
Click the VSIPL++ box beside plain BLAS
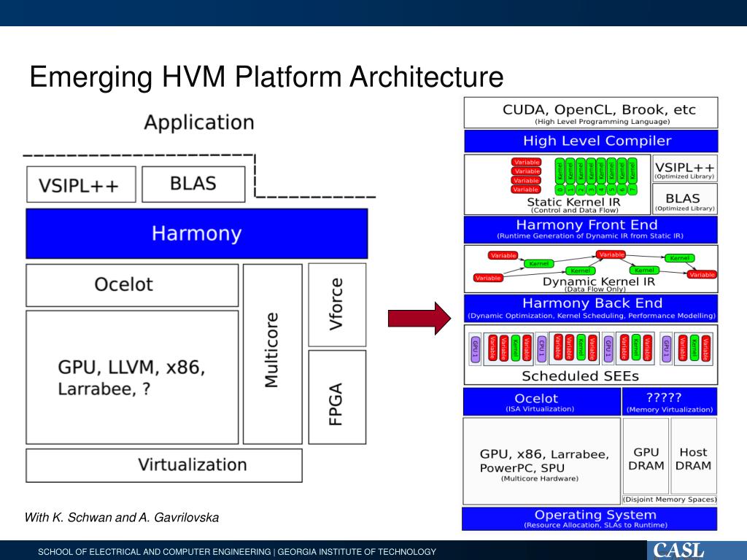pyautogui.click(x=81, y=184)
